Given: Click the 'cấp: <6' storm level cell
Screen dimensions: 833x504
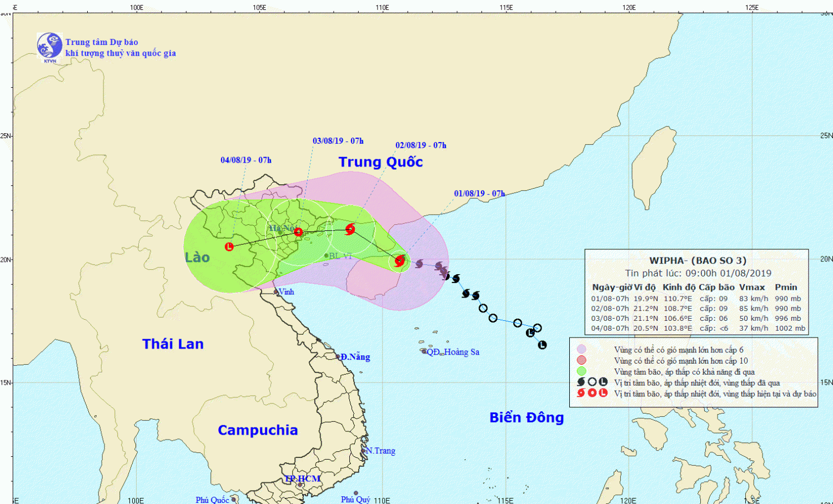Looking at the screenshot, I should click(714, 329).
